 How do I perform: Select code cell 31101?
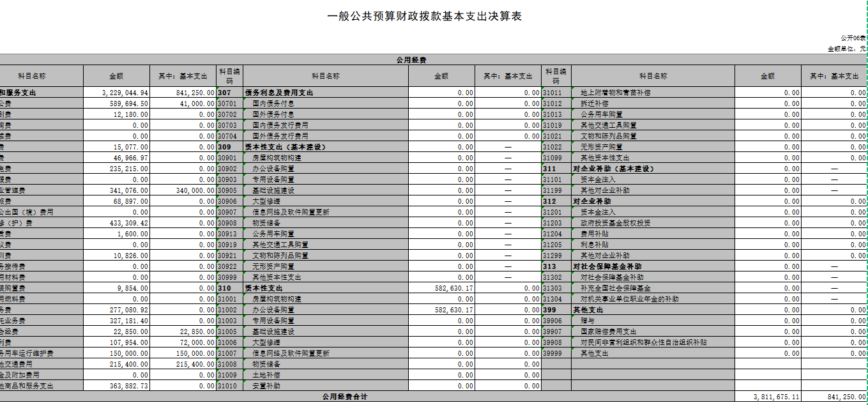tap(556, 180)
